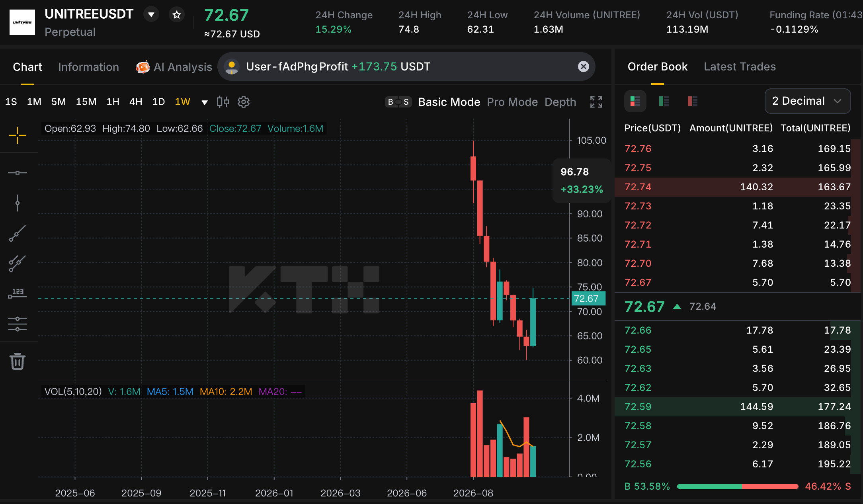Select bid order at price 72.56
863x504 pixels.
click(x=738, y=464)
